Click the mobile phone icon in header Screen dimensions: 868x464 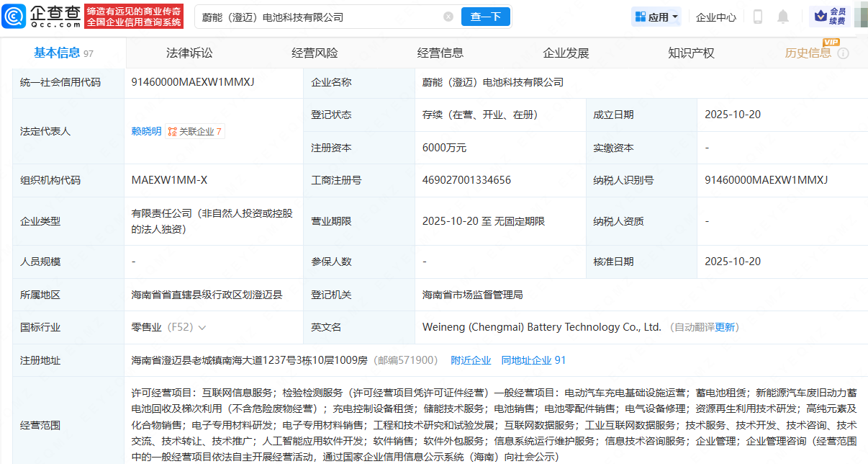[757, 17]
